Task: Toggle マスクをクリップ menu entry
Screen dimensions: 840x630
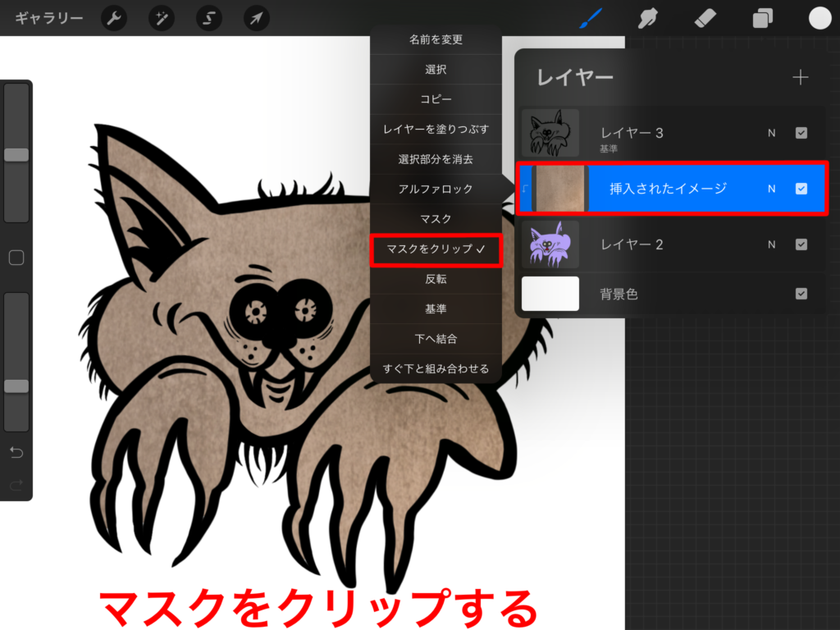Action: pyautogui.click(x=436, y=249)
